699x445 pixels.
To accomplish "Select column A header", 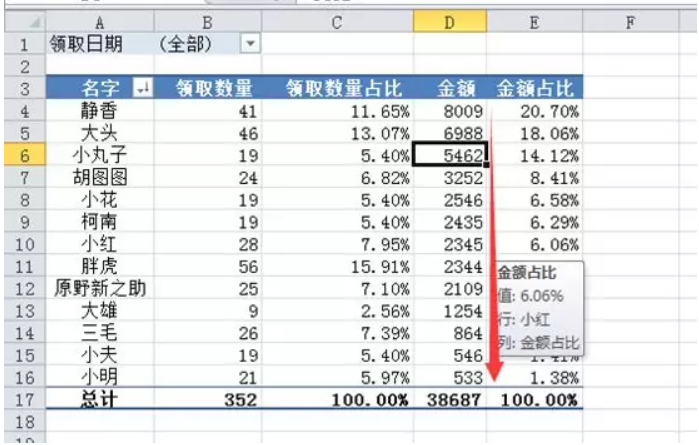I will pos(100,22).
